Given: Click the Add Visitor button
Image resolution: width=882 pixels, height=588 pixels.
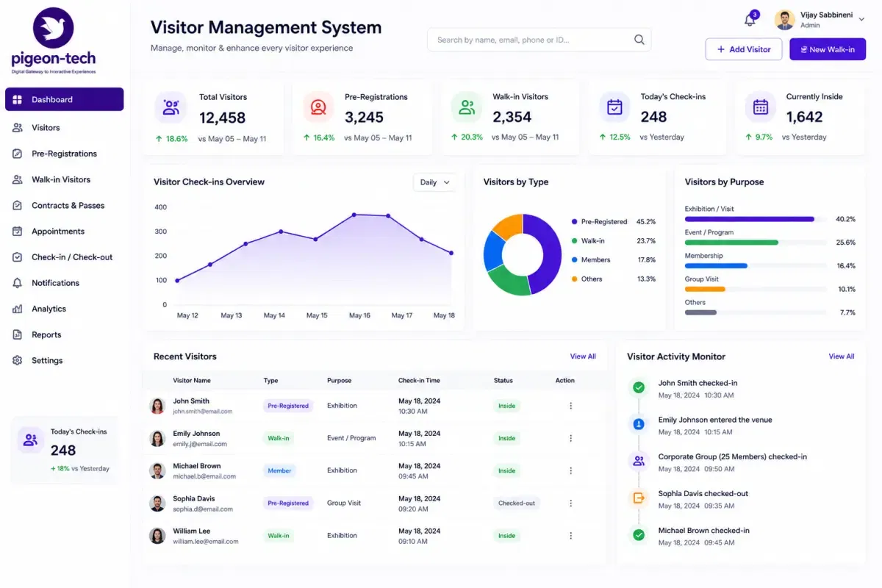Looking at the screenshot, I should [744, 49].
